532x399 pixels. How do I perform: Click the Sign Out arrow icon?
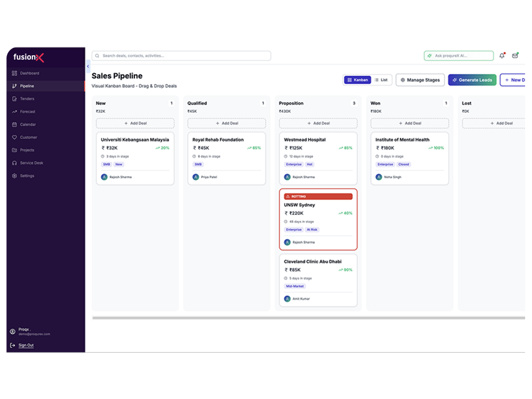(x=13, y=345)
